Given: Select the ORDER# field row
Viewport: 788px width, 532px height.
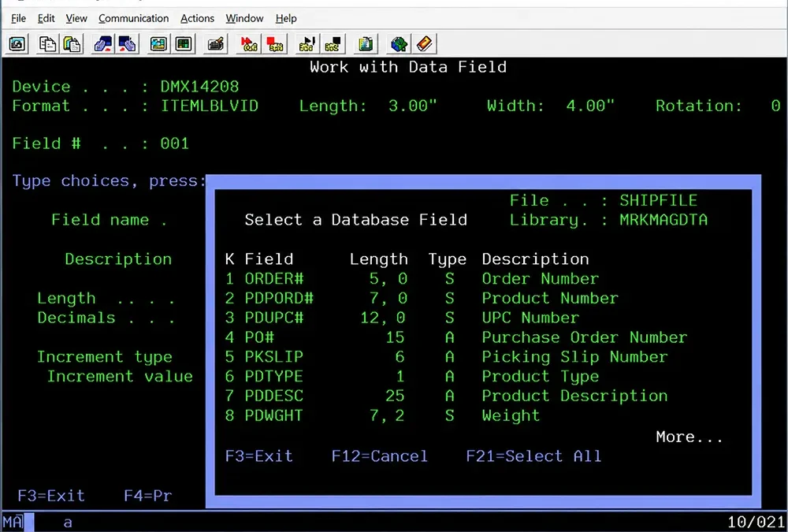Looking at the screenshot, I should (411, 278).
